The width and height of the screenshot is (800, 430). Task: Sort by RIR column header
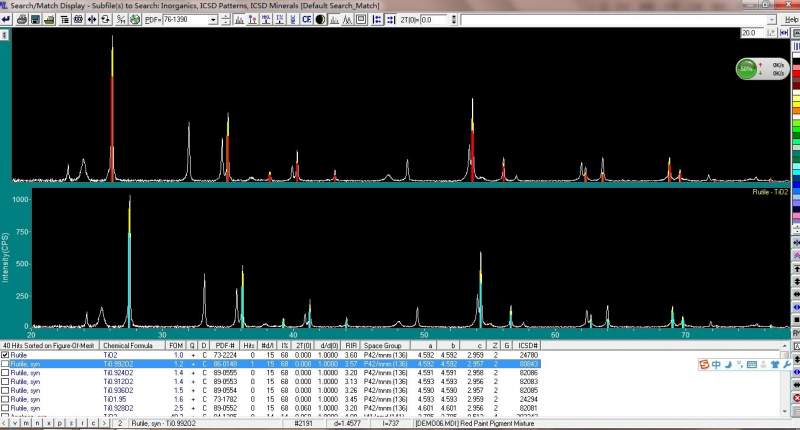click(x=351, y=345)
